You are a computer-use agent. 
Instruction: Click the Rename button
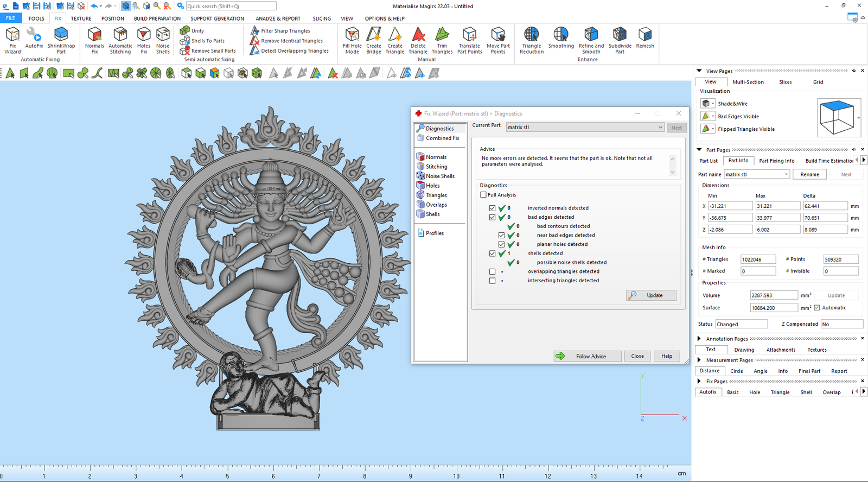coord(809,174)
